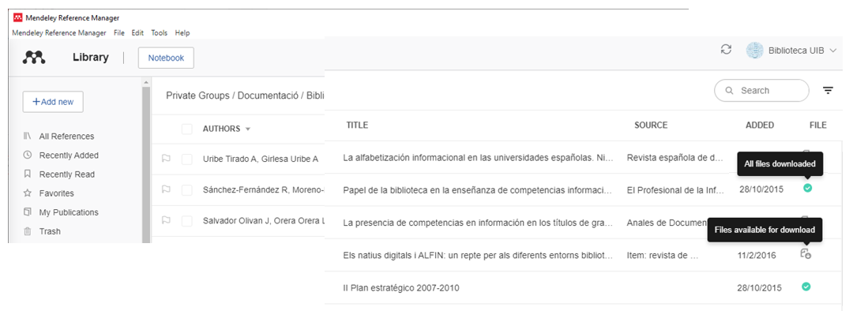
Task: Flag the Salvador Olivan reference row
Action: pos(166,220)
